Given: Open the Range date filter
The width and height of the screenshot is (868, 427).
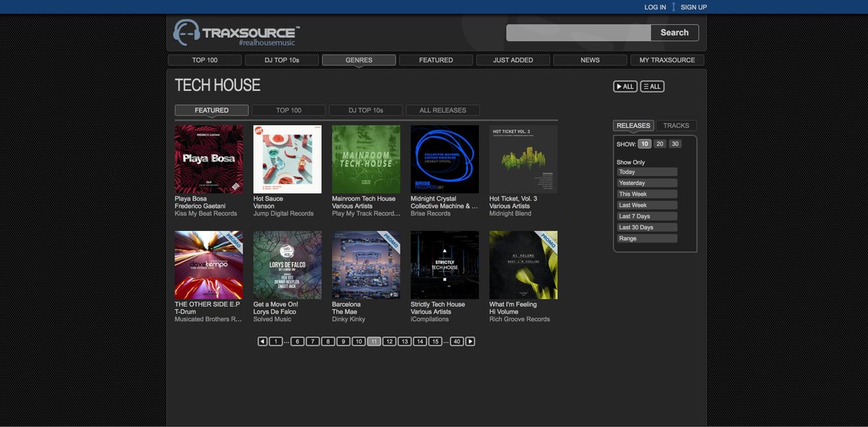Looking at the screenshot, I should (647, 238).
